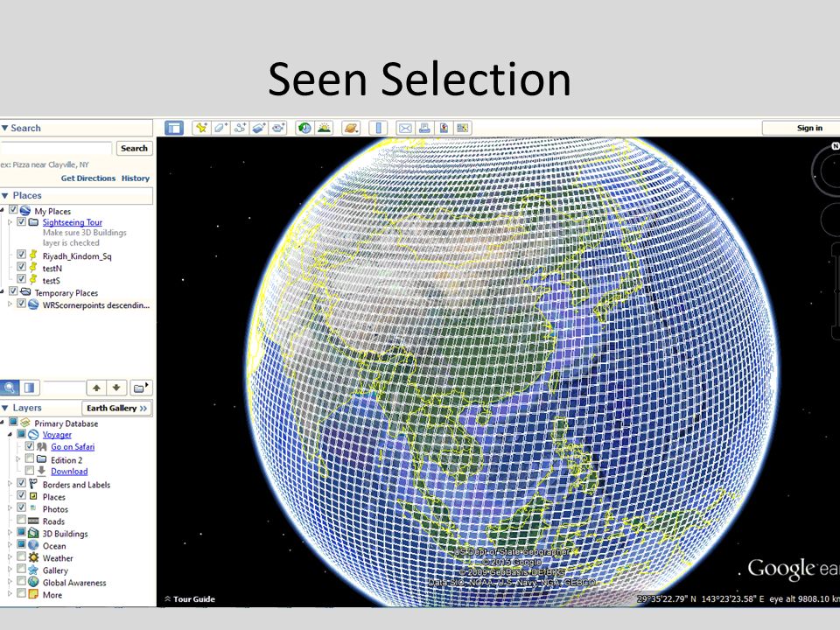Click the Weather layer sun icon
840x630 pixels.
coord(33,557)
